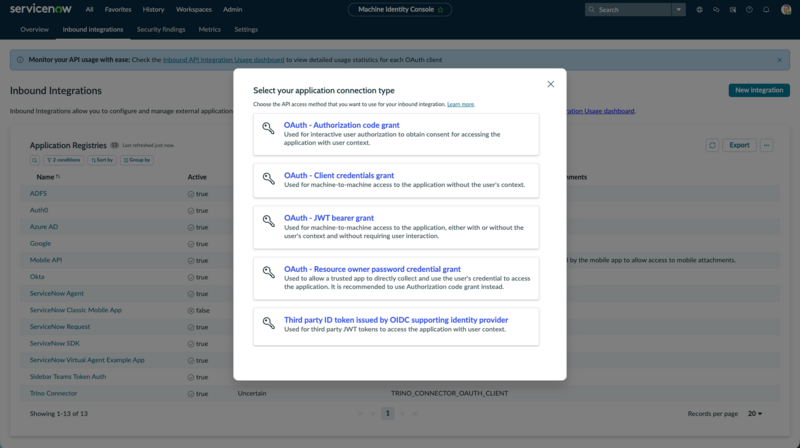Screen dimensions: 800x448
Task: Click the New integration button
Action: 759,90
